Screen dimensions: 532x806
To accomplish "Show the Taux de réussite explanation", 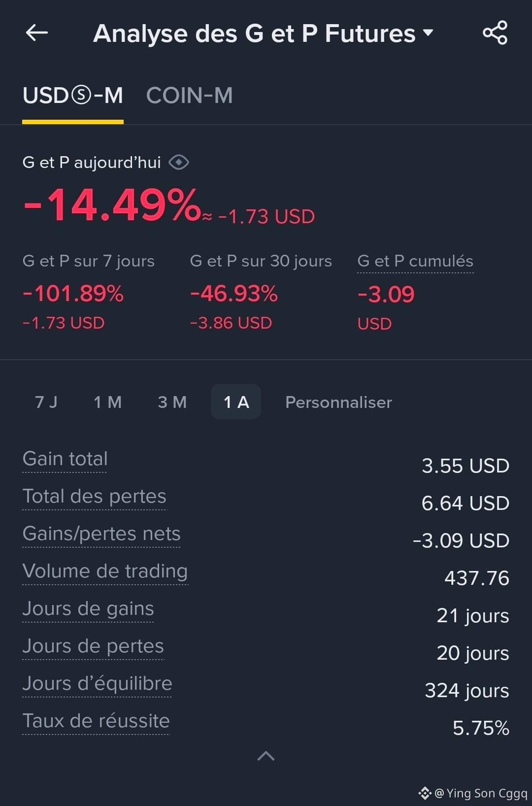I will 96,721.
